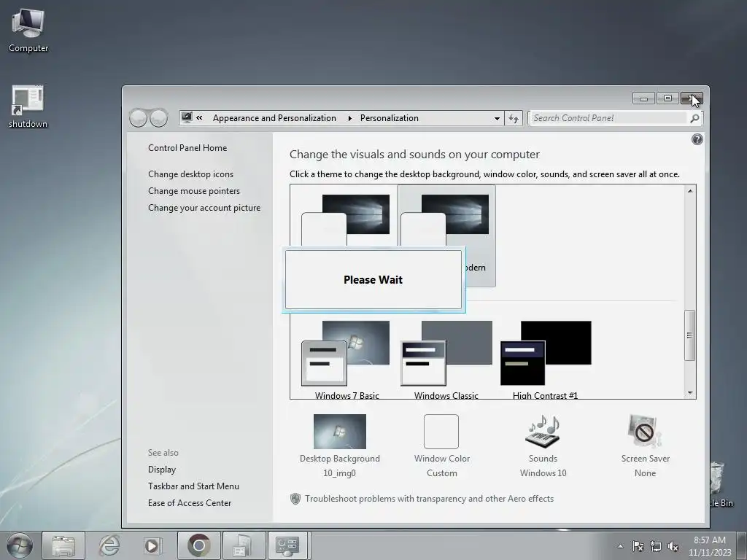Open the Start menu orb
Viewport: 747px width, 560px height.
[20, 545]
